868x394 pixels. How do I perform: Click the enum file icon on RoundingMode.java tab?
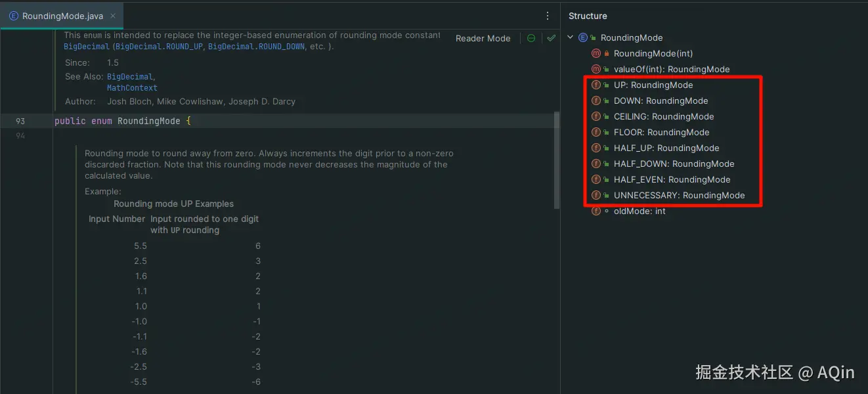14,16
